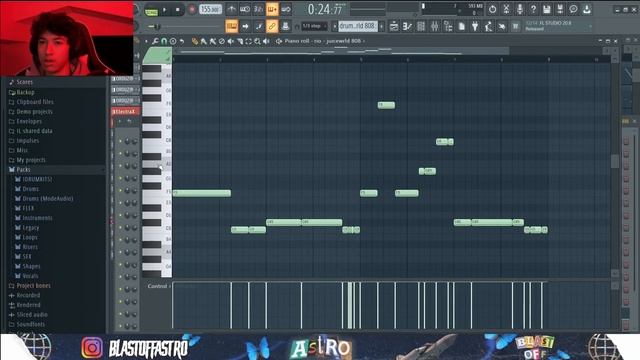Click the Stop button in transport
This screenshot has height=360, width=640.
point(178,9)
